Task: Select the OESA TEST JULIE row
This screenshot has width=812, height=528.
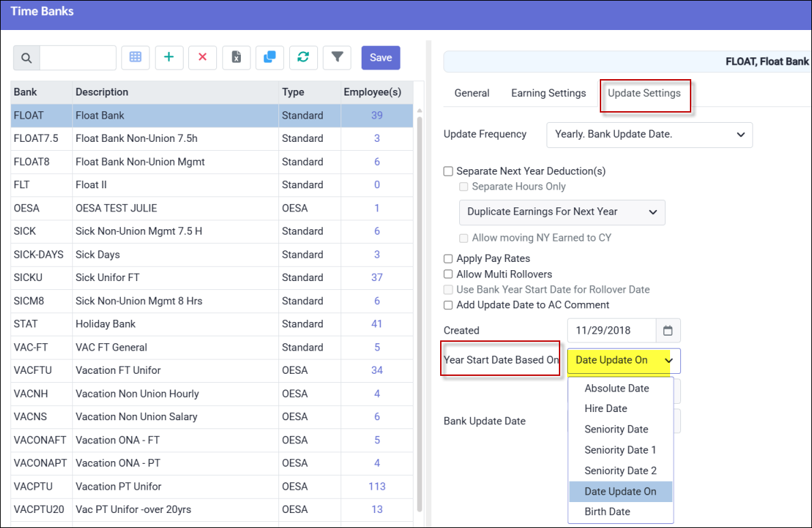Action: [x=212, y=208]
